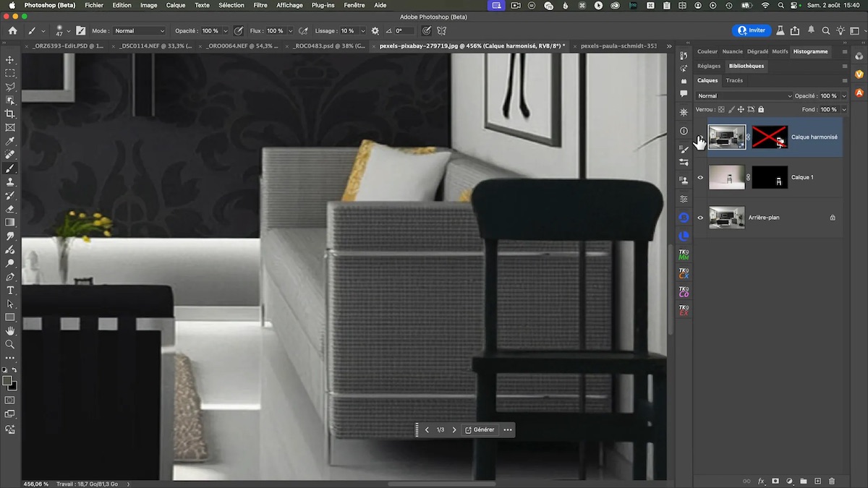Image resolution: width=868 pixels, height=488 pixels.
Task: Click the Calque harmonisé layer mask thumbnail
Action: (x=770, y=137)
